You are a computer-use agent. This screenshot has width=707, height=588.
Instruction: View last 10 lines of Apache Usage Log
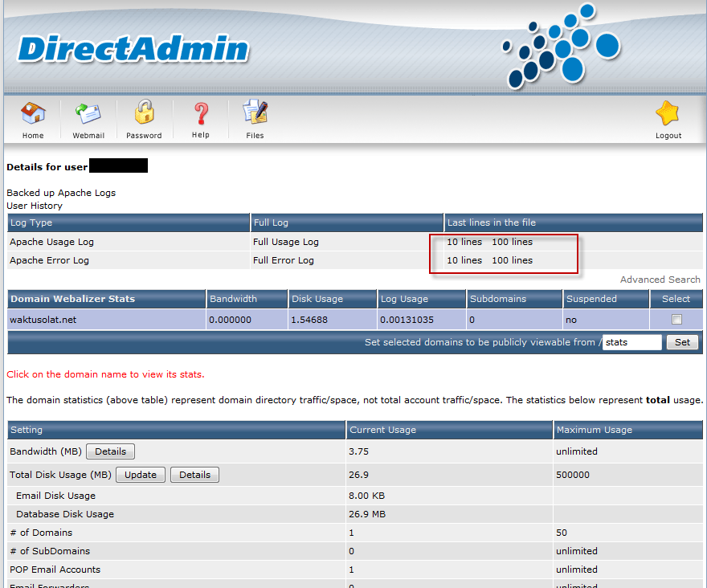pos(464,242)
